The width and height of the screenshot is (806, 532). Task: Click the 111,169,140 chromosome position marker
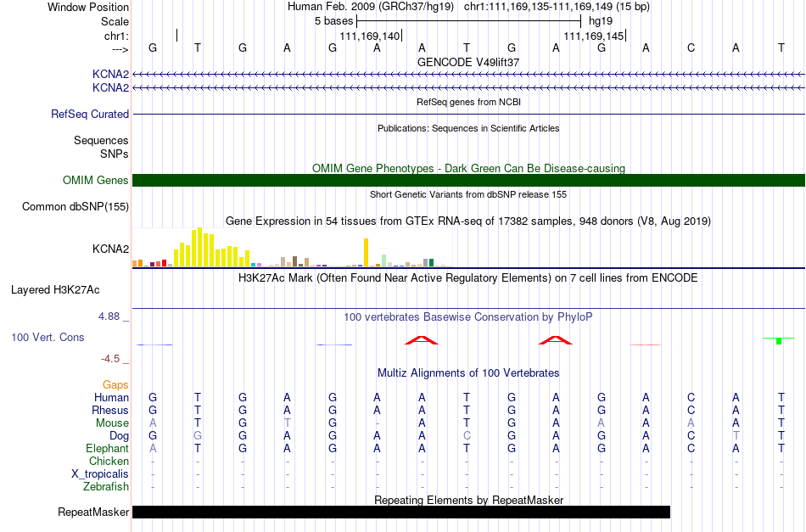(x=370, y=36)
